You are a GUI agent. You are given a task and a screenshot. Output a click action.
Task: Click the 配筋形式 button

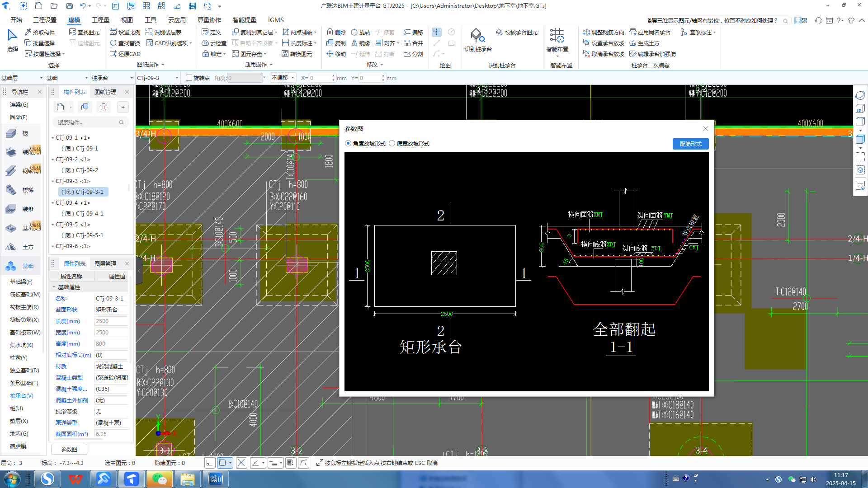pos(690,144)
